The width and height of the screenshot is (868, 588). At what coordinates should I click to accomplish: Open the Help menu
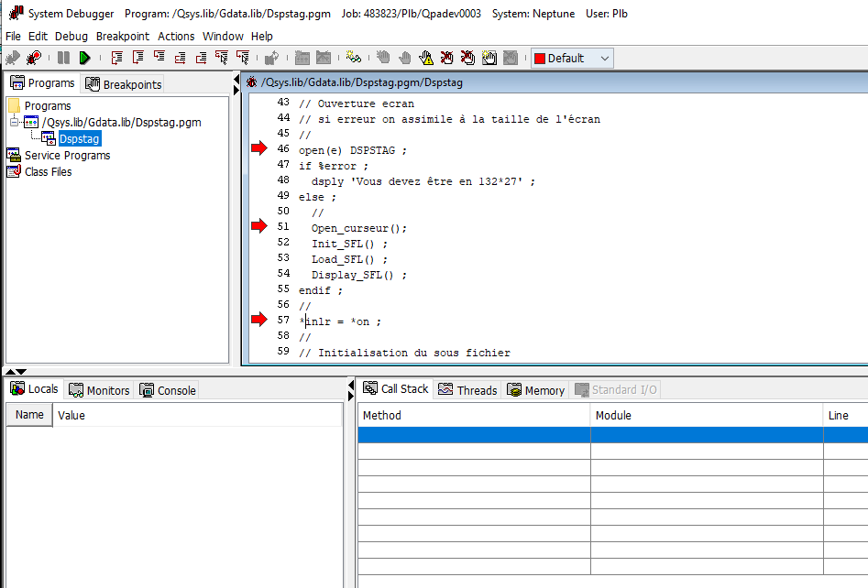[x=262, y=36]
